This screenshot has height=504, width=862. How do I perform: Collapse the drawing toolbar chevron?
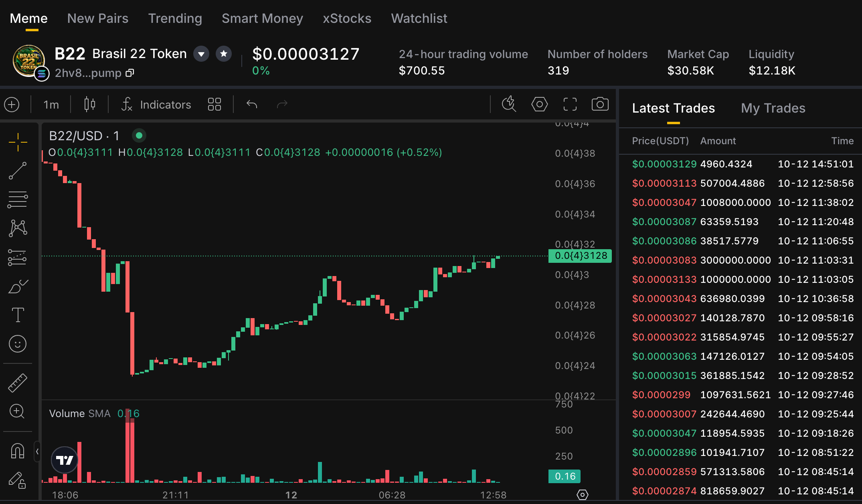(37, 452)
